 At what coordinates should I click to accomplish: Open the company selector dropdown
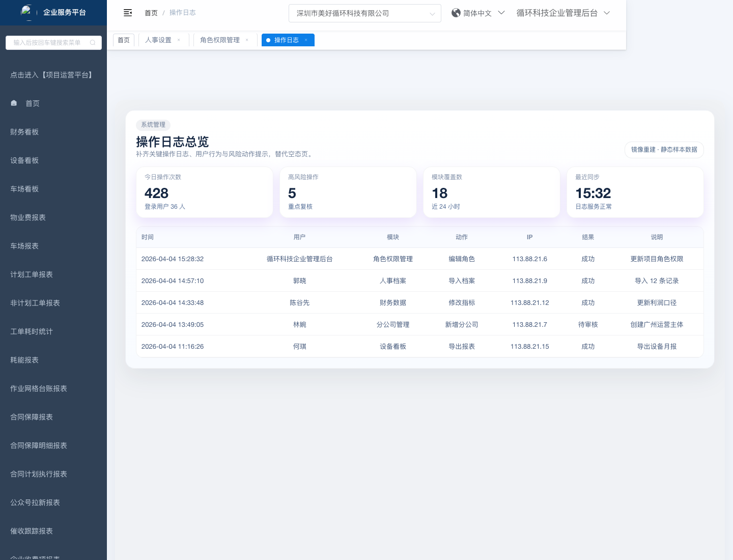click(x=364, y=13)
